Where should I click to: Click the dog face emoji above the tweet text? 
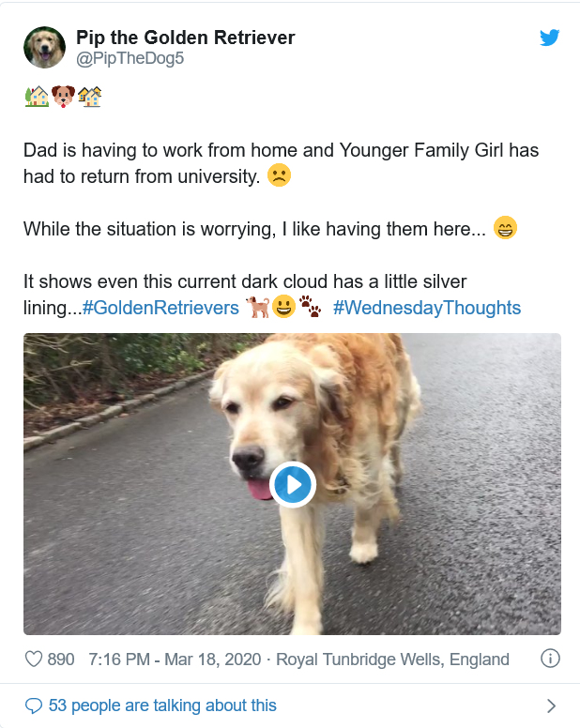pyautogui.click(x=64, y=96)
